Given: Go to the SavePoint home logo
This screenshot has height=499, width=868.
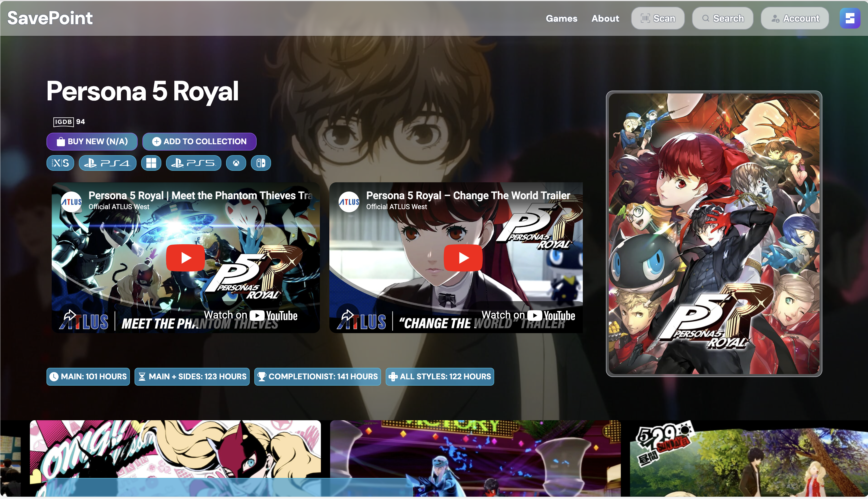Looking at the screenshot, I should [50, 18].
